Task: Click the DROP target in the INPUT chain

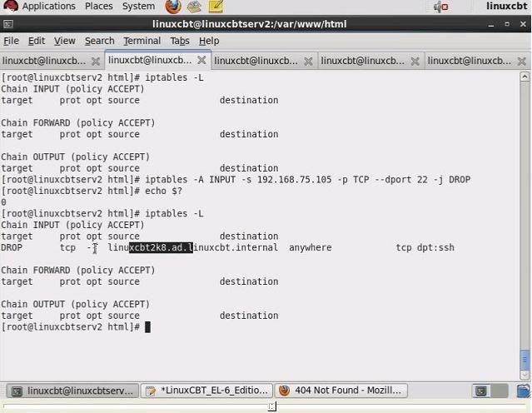Action: 12,248
